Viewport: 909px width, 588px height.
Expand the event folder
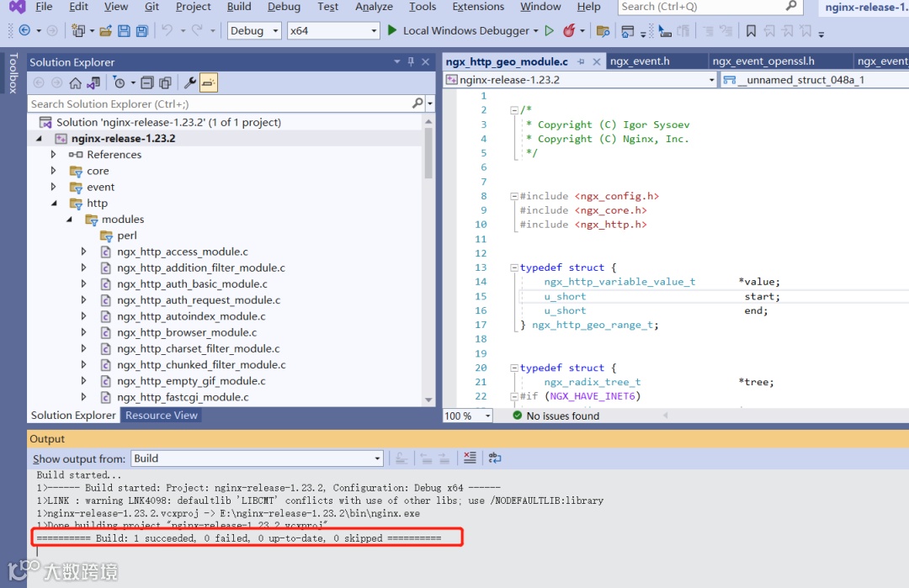[53, 187]
